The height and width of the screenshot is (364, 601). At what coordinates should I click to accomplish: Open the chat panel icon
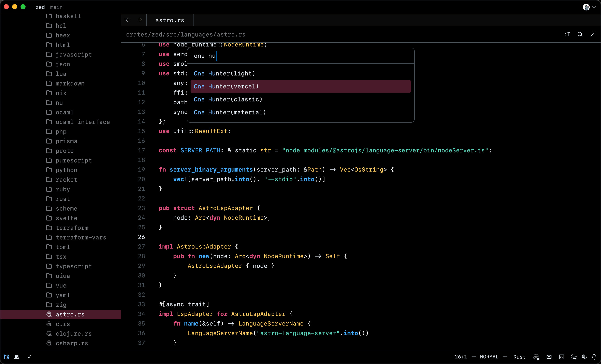(584, 357)
